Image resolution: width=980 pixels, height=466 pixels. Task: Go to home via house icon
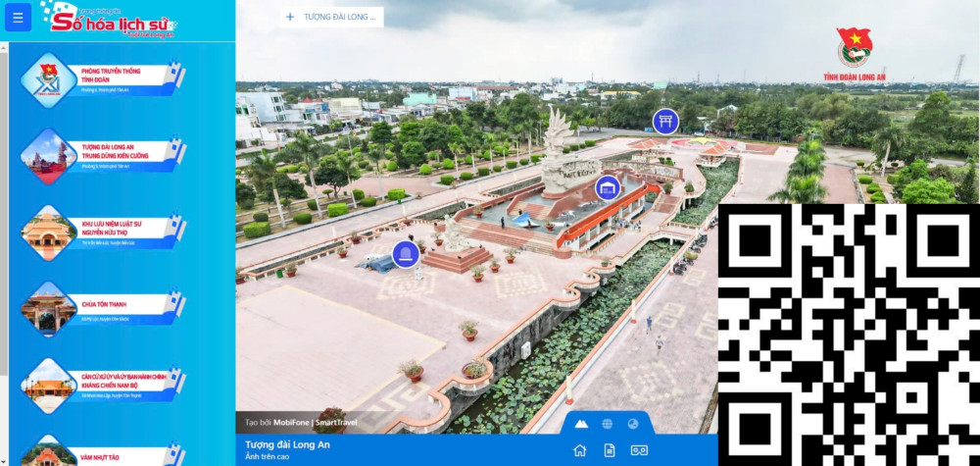coord(580,450)
